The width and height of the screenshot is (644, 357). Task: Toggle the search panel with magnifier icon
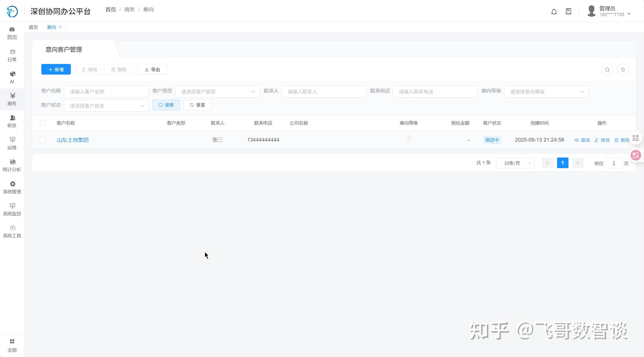[607, 70]
